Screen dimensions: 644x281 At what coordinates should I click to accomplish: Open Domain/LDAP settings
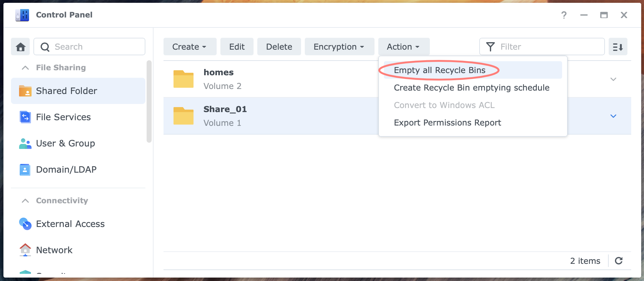[x=66, y=170]
